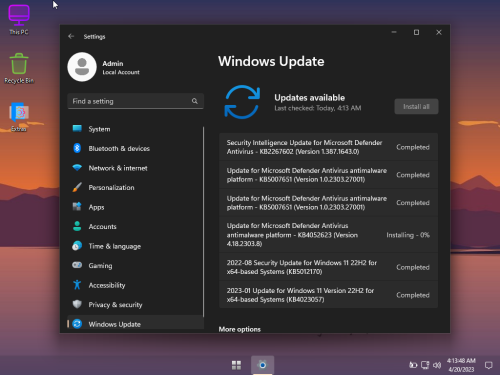
Task: Close the Settings window
Action: [439, 32]
